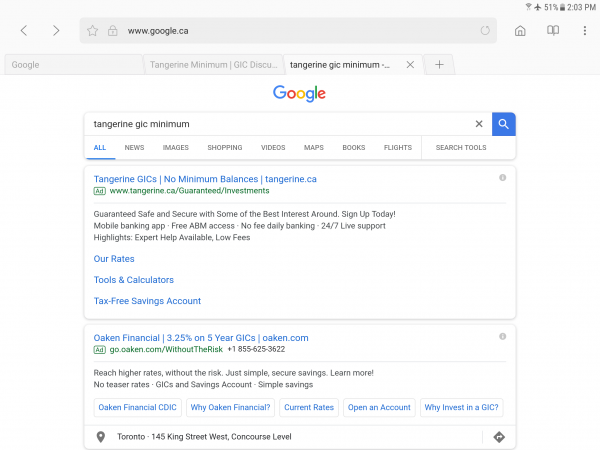600x450 pixels.
Task: Open Tangerine GICs ad headline link
Action: tap(205, 179)
